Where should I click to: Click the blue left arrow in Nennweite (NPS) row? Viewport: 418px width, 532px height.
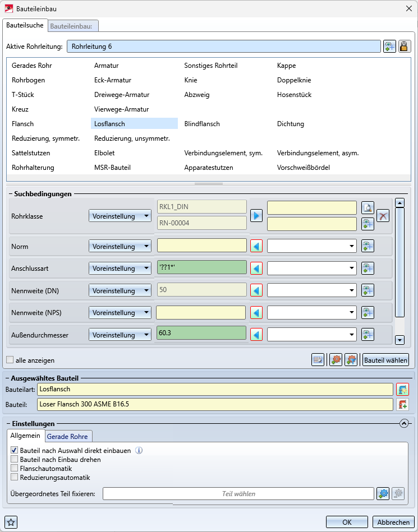[x=256, y=313]
